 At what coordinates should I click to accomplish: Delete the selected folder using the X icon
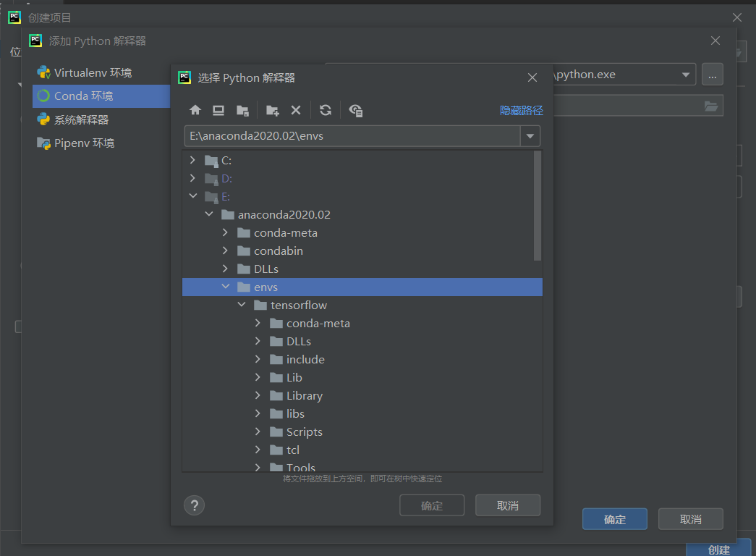296,110
